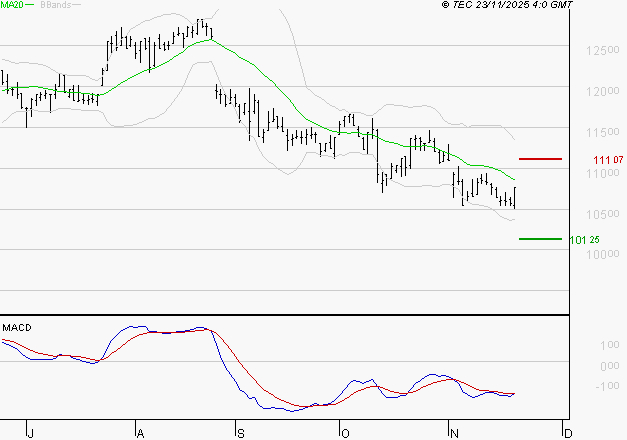Click the 10000 price axis label
Image resolution: width=627 pixels, height=440 pixels.
[x=603, y=254]
